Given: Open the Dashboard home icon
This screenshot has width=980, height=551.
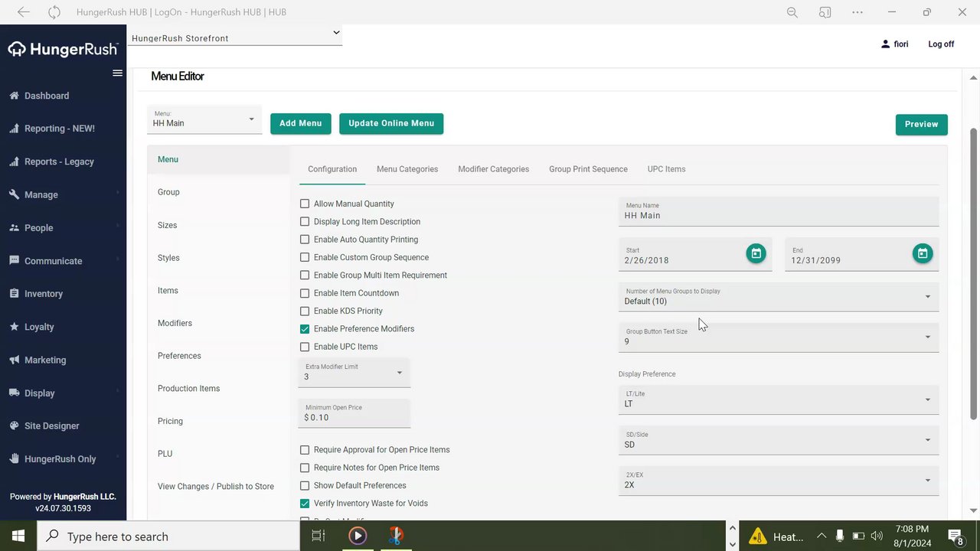Looking at the screenshot, I should pos(14,96).
